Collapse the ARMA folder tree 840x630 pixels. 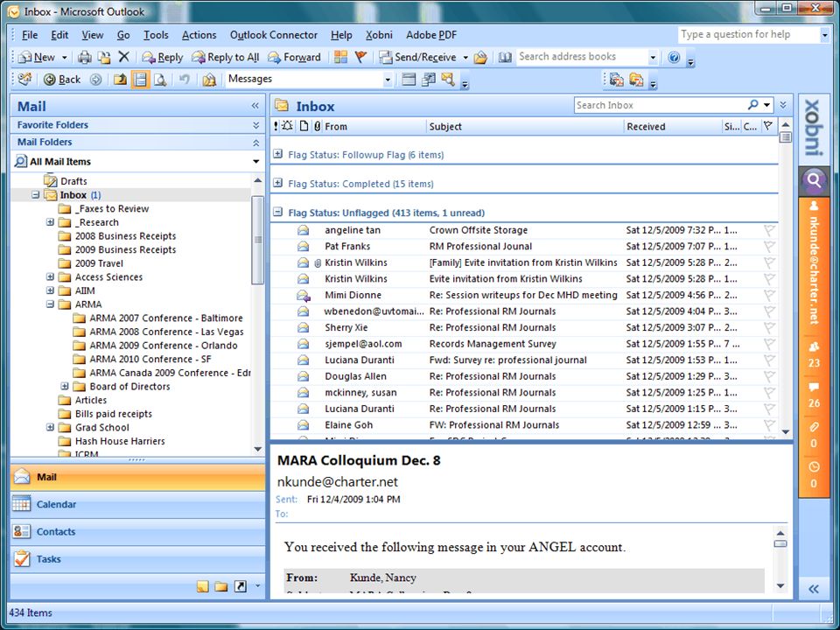50,304
